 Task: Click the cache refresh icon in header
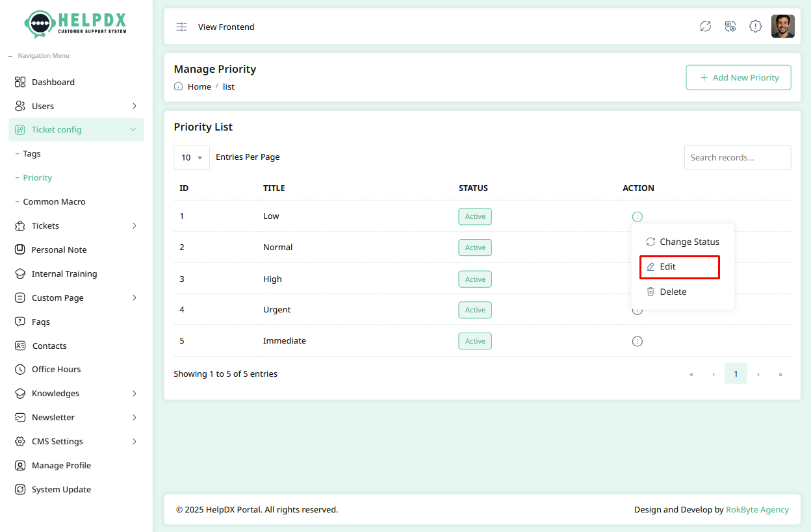click(705, 26)
